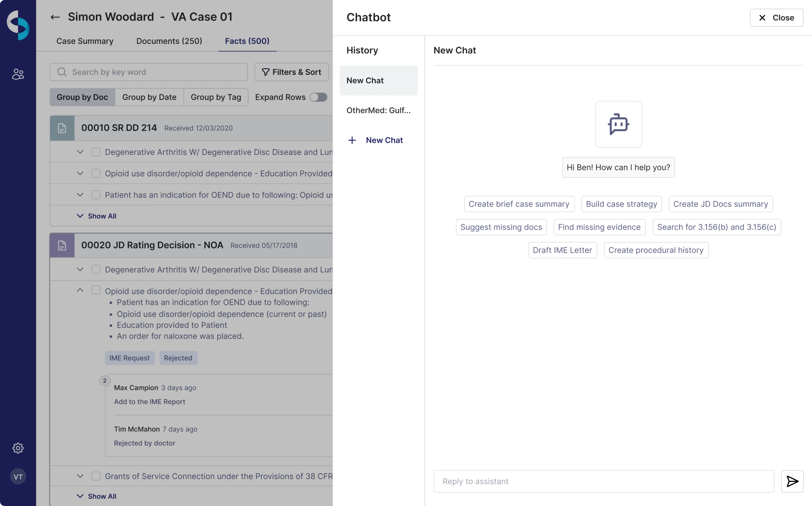Open Settings via the gear icon
The width and height of the screenshot is (812, 506).
[18, 448]
